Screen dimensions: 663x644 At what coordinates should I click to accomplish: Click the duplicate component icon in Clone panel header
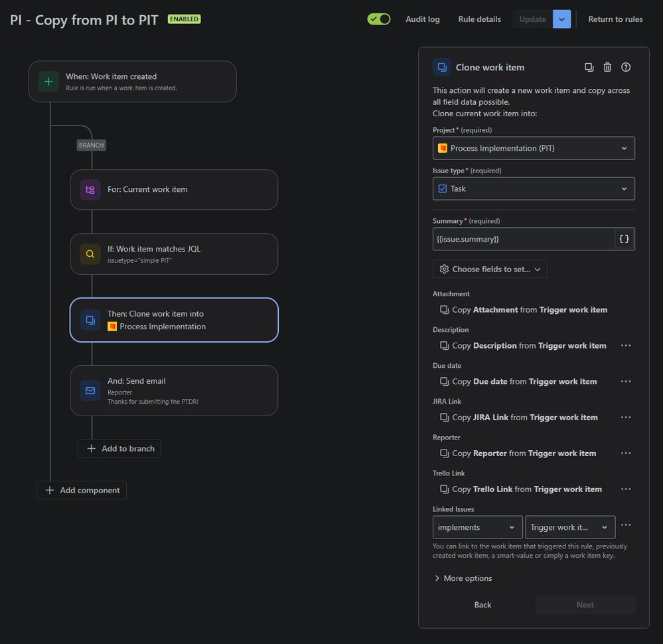tap(589, 67)
